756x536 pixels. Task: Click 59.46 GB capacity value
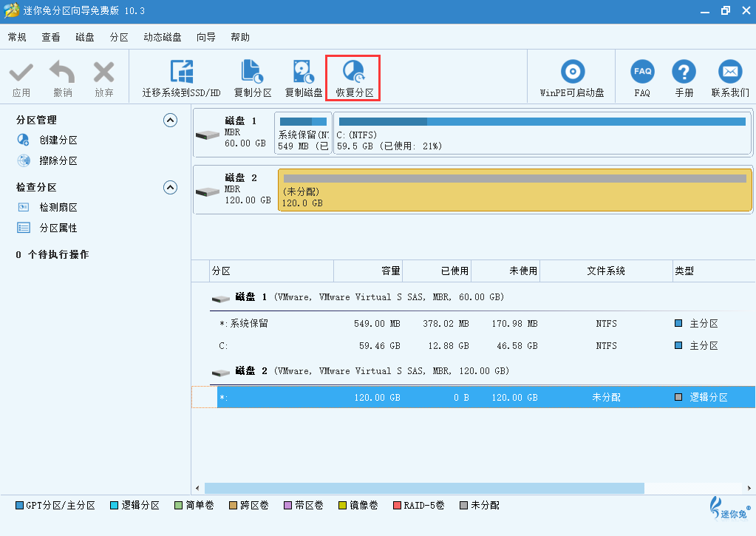(x=379, y=346)
